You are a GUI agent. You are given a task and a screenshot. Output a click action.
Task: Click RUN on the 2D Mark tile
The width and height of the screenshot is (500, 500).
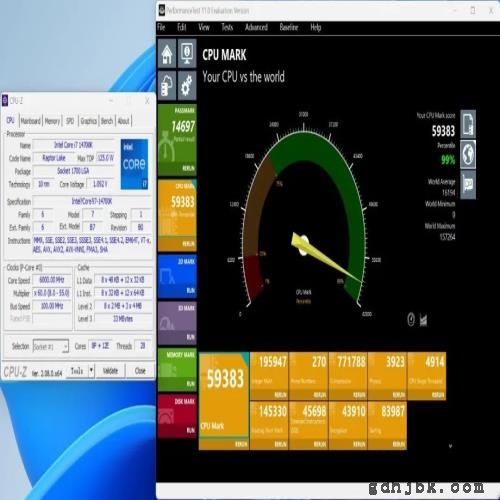[x=190, y=291]
